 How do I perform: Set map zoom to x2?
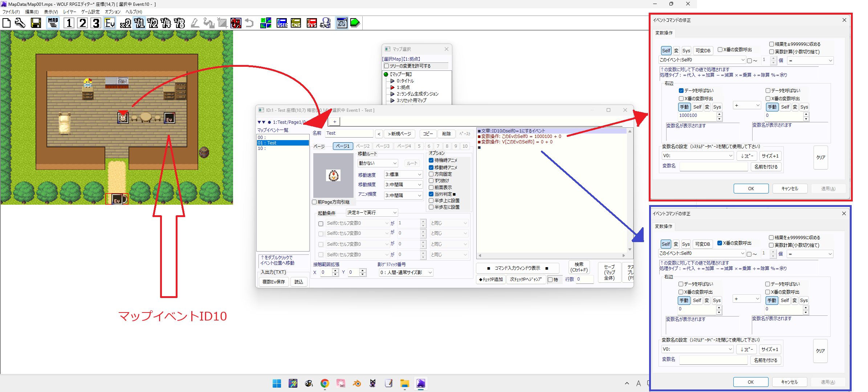pyautogui.click(x=126, y=23)
